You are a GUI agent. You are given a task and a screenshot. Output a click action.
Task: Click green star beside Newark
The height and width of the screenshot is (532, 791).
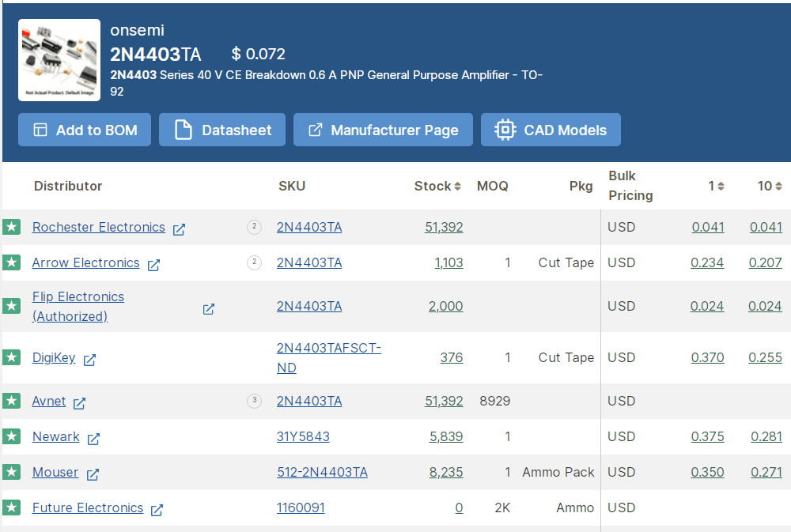12,436
